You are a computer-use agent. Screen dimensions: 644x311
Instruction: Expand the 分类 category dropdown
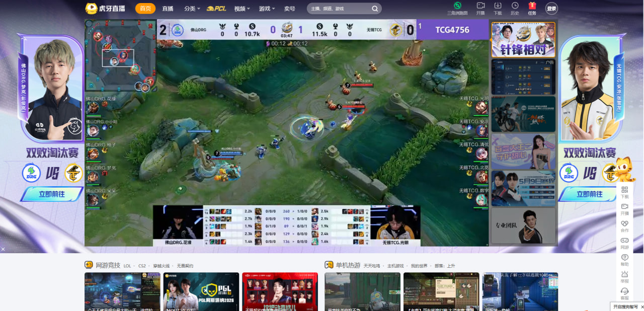pos(192,9)
